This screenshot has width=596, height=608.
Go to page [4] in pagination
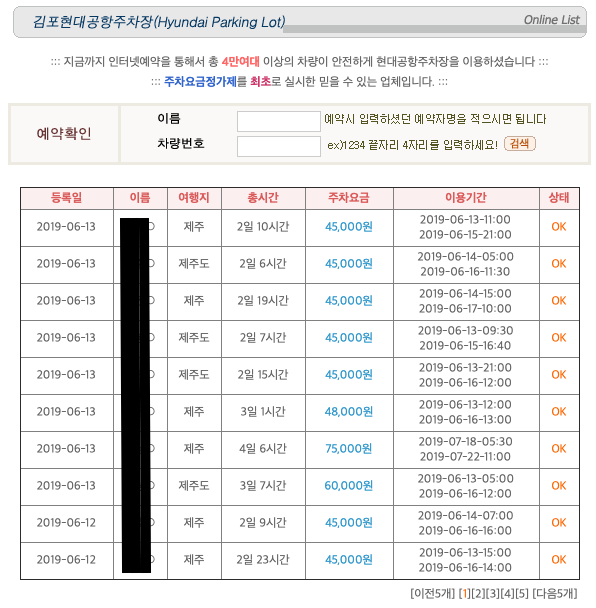507,593
